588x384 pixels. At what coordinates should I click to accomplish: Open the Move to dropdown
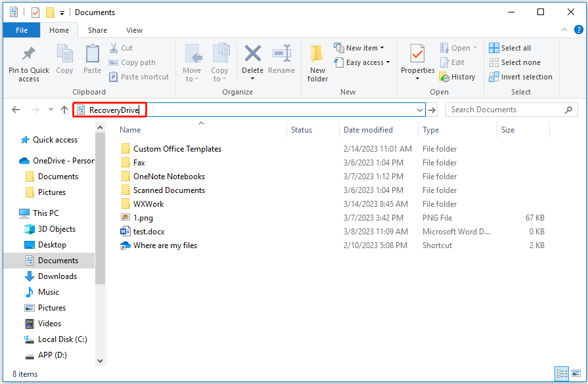click(192, 62)
